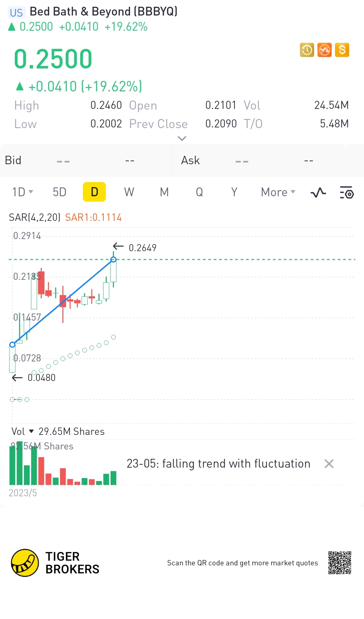
Task: Expand the quote details chevron
Action: (x=182, y=138)
